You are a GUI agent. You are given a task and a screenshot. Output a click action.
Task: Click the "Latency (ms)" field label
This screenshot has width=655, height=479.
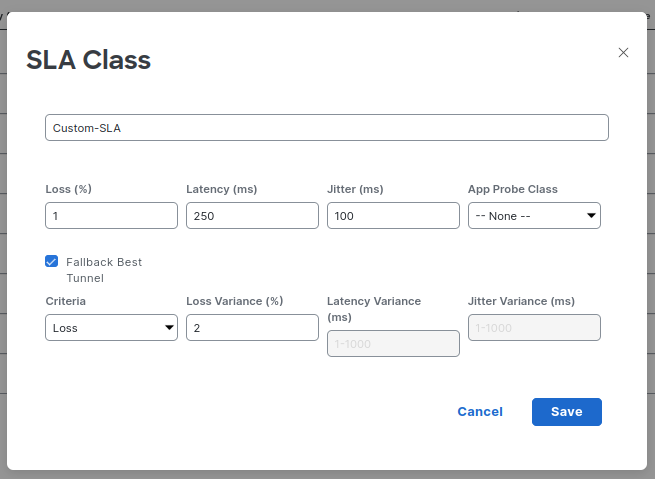coord(222,189)
